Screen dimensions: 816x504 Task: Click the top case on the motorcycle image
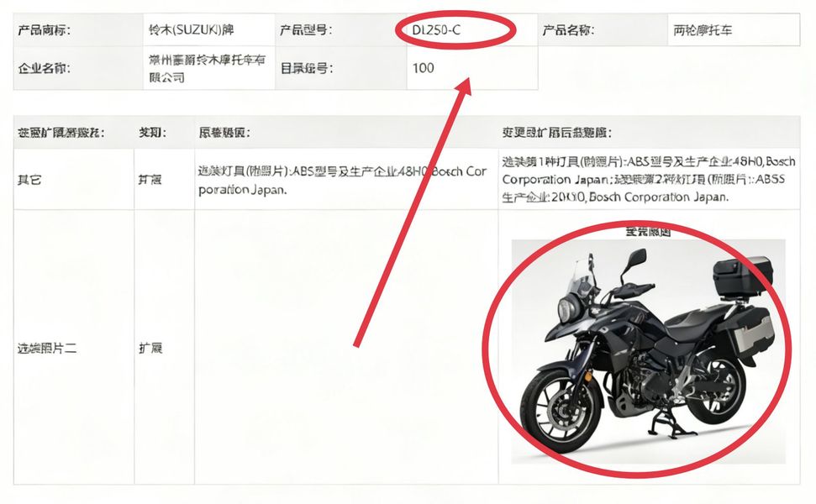(743, 276)
